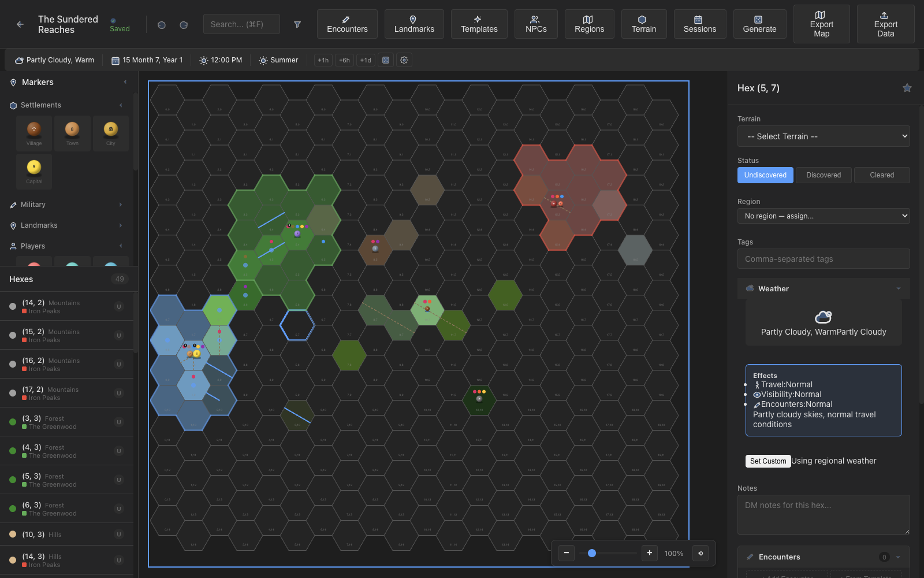Open time settings gear icon
Screen dimensions: 924x578
click(404, 60)
